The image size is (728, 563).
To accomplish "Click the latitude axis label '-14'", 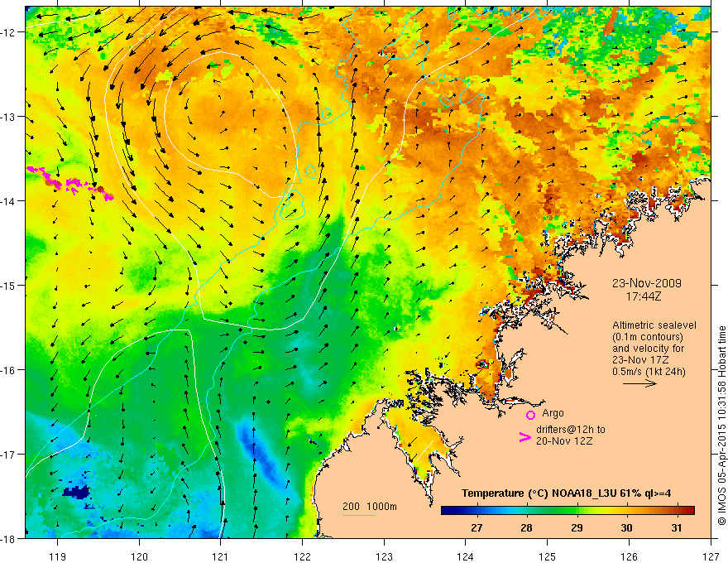I will coord(8,201).
